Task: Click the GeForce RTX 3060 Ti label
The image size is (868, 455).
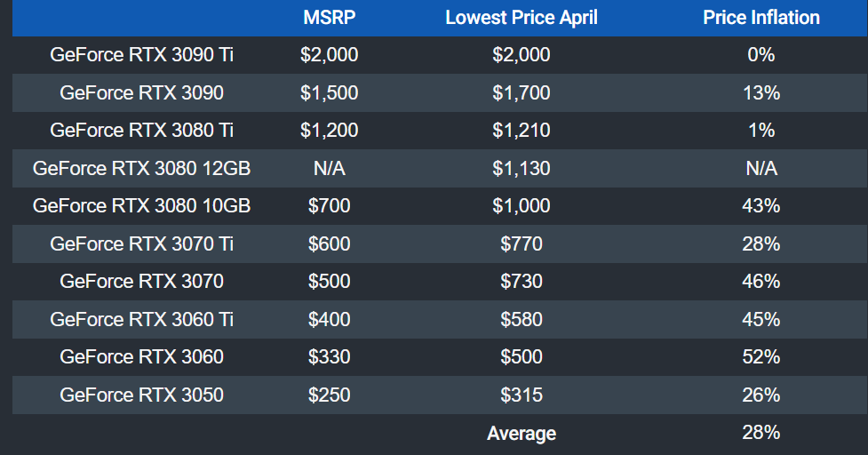Action: (x=142, y=319)
